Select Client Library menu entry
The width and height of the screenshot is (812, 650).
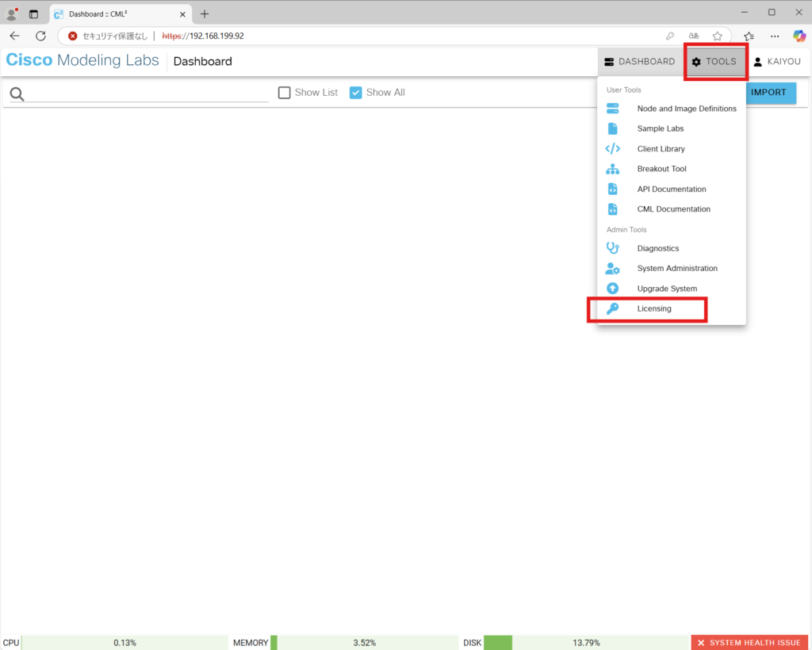coord(672,149)
